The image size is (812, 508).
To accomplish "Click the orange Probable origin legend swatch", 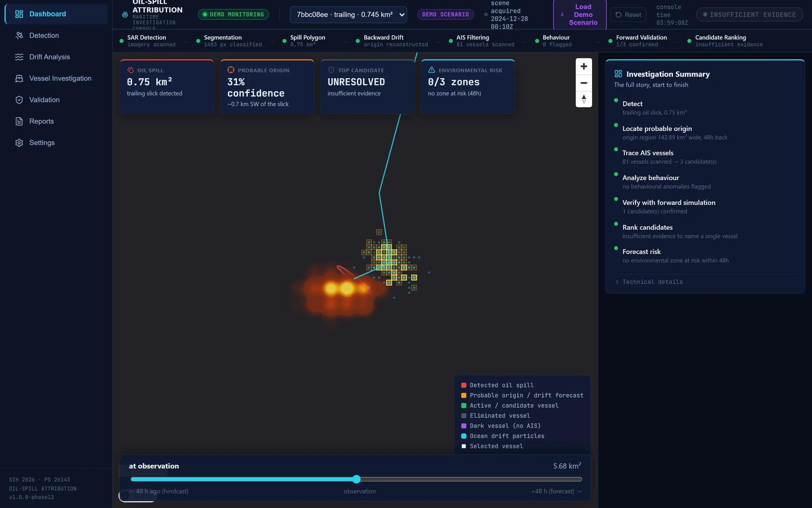I will point(464,395).
